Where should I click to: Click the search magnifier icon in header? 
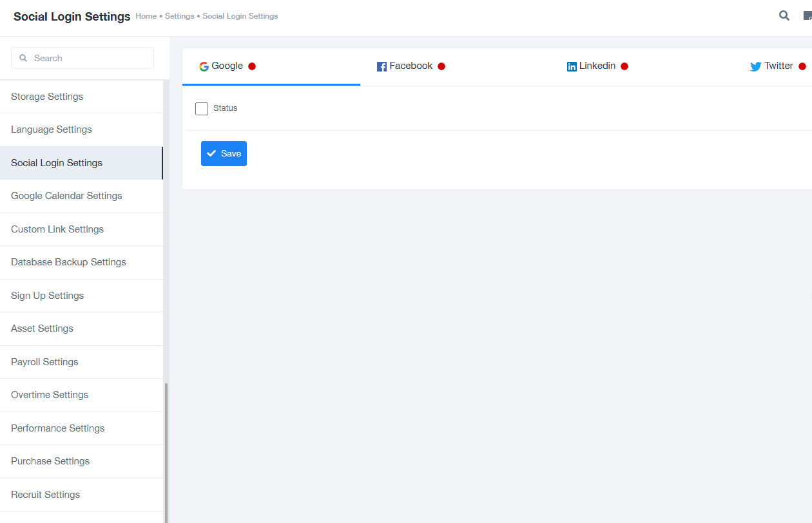(x=784, y=16)
